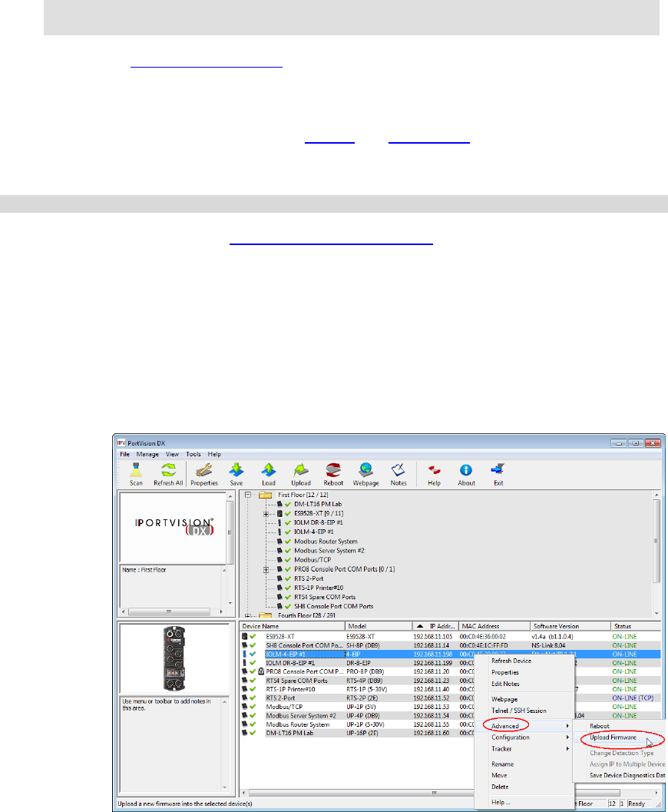Screen dimensions: 668x812
Task: Expand the PRO8 Console Port COM Ports node
Action: [x=266, y=570]
